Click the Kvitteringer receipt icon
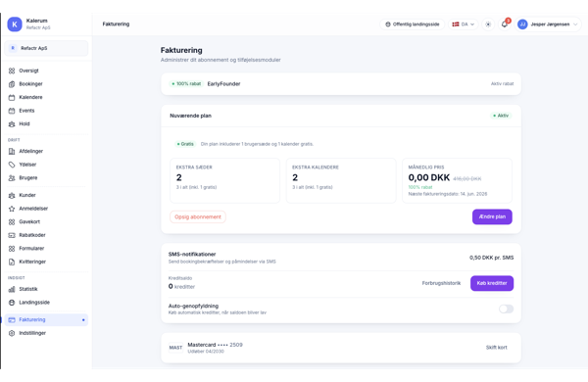The image size is (588, 382). pyautogui.click(x=12, y=263)
